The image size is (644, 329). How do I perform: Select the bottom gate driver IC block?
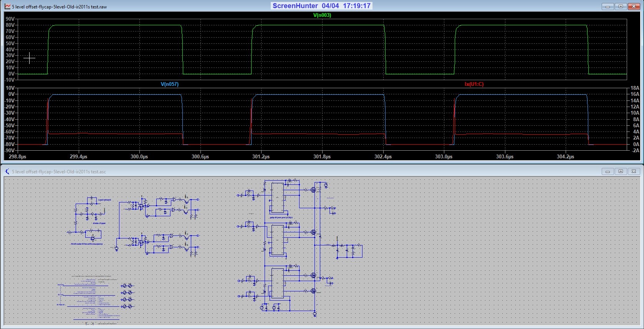point(278,283)
